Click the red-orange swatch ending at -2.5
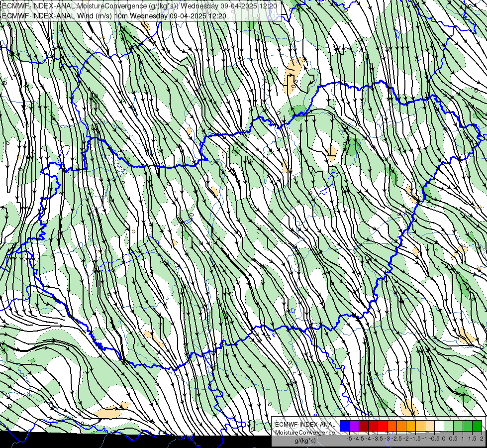The image size is (487, 448). click(392, 426)
